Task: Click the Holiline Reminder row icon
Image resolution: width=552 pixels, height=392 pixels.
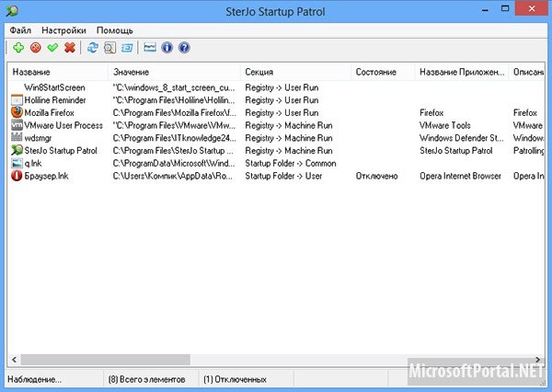Action: pos(17,100)
